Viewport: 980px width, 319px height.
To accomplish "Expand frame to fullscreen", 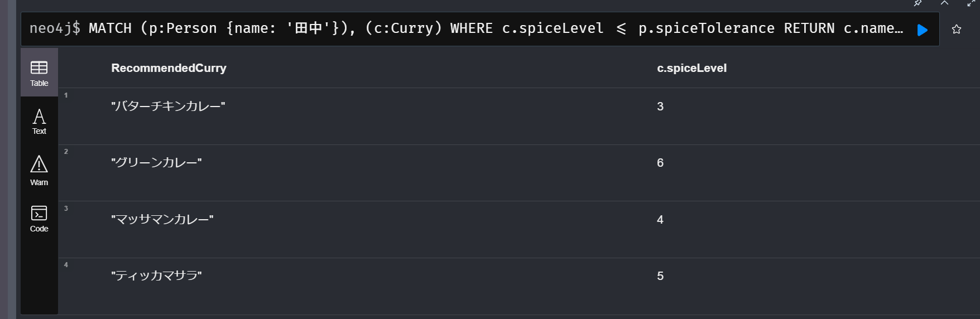I will coord(971,3).
